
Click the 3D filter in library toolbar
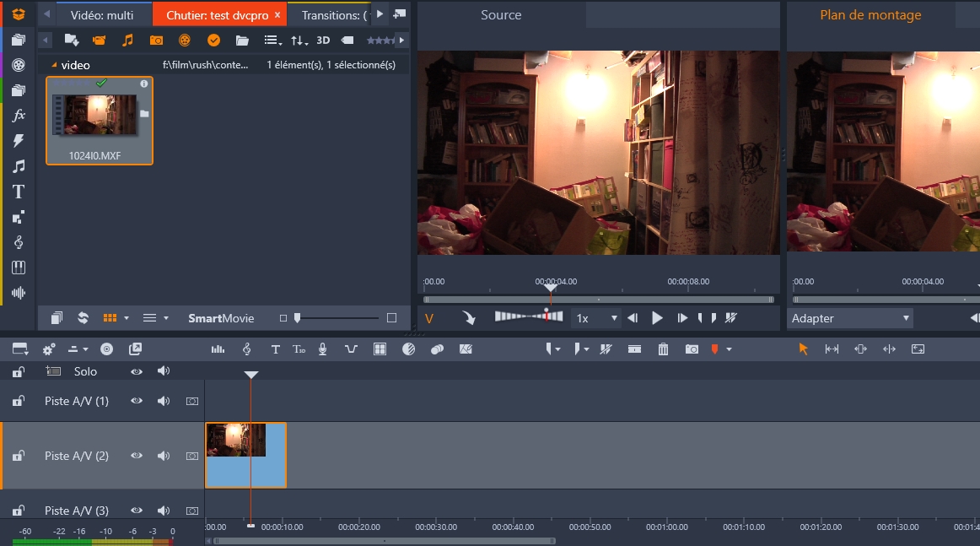323,41
